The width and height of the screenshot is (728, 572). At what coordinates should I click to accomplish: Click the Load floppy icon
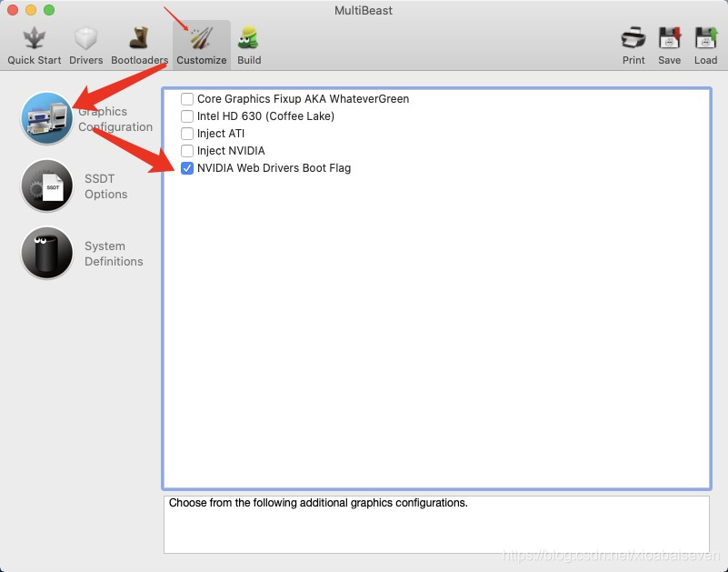(x=705, y=38)
